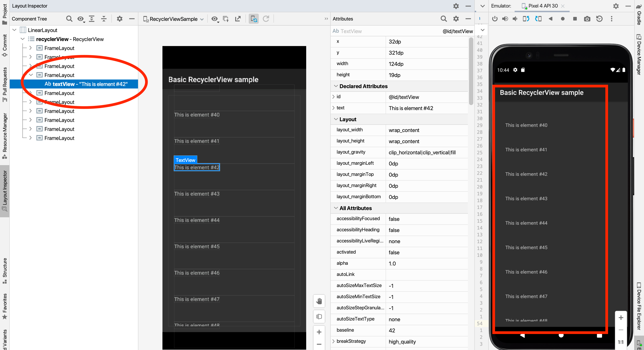This screenshot has height=350, width=644.
Task: Click the layout_gravity attribute value
Action: [x=422, y=153]
